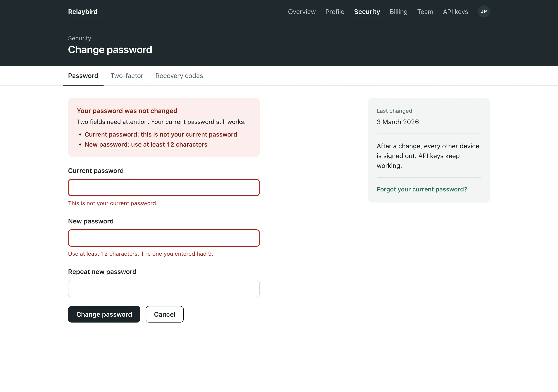558x392 pixels.
Task: Select the Password tab
Action: tap(83, 76)
